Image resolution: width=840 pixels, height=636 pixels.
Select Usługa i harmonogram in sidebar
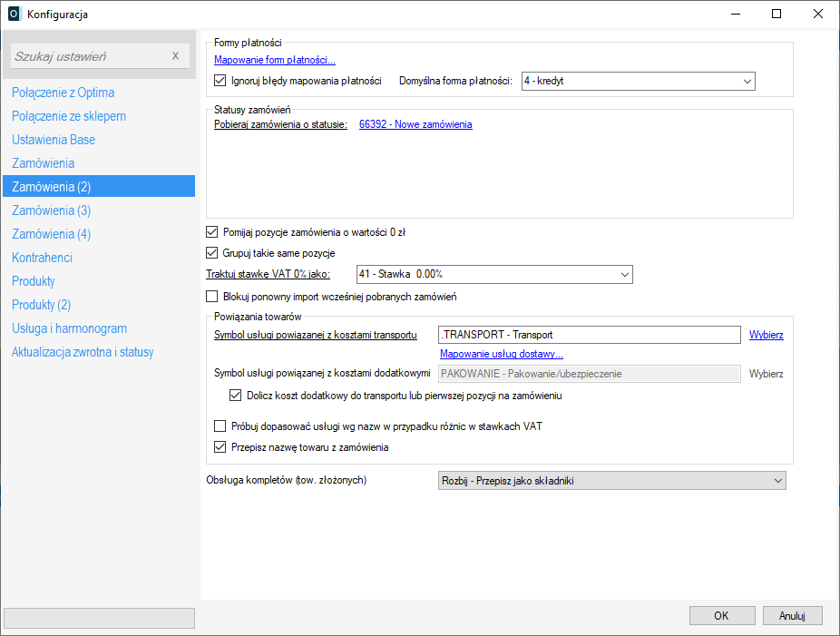(69, 328)
